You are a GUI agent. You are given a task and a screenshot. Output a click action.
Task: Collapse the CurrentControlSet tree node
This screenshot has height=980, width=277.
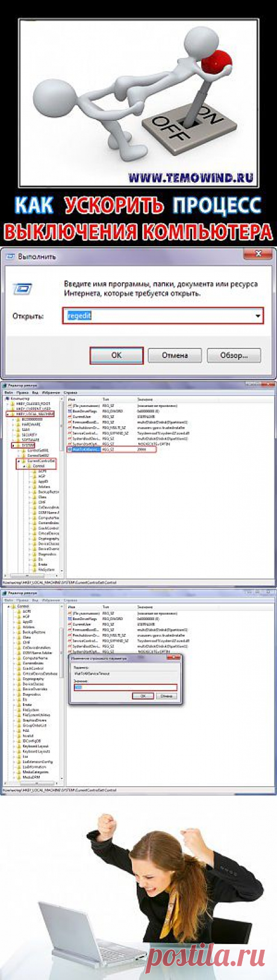[19, 461]
